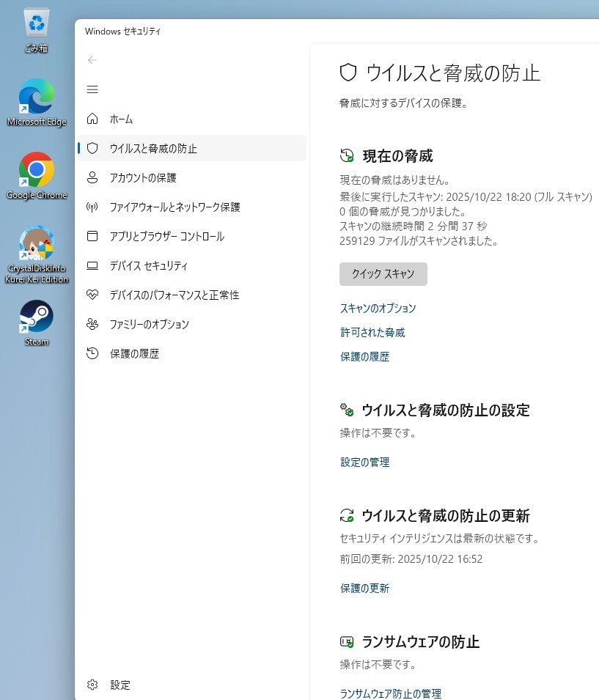
Task: Select the Microsoft Edge desktop shortcut
Action: click(x=37, y=103)
